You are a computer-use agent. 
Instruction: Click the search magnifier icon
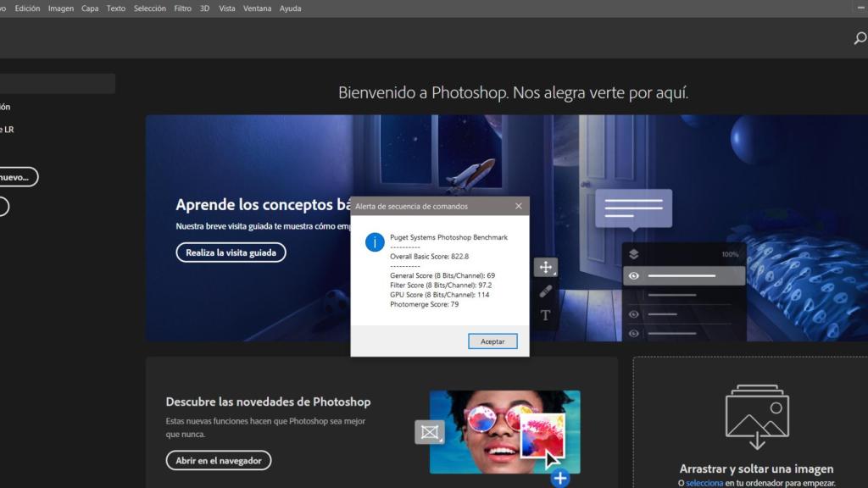pos(860,38)
